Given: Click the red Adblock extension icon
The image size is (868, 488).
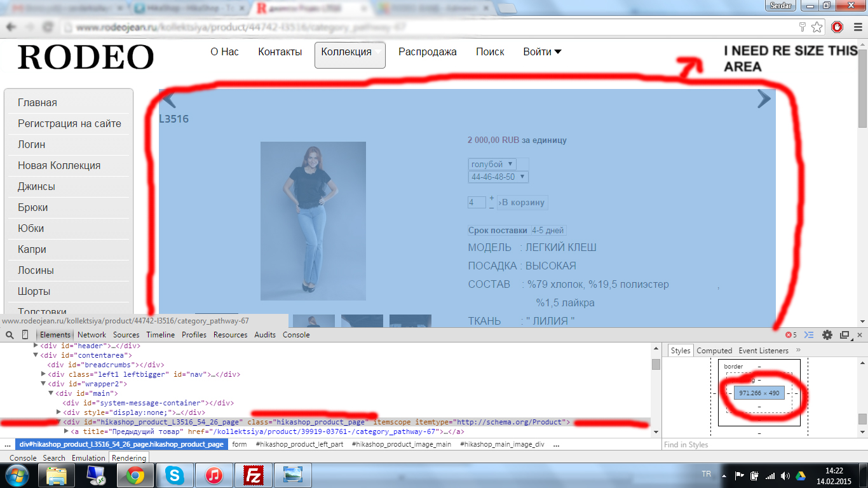Looking at the screenshot, I should pyautogui.click(x=837, y=27).
